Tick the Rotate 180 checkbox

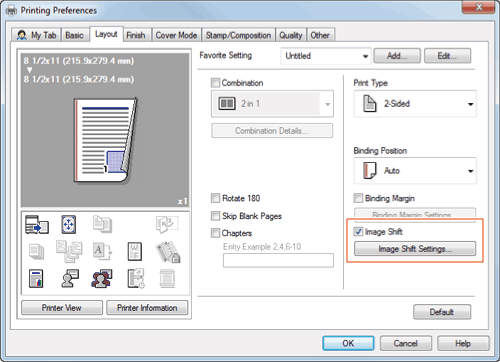point(216,198)
